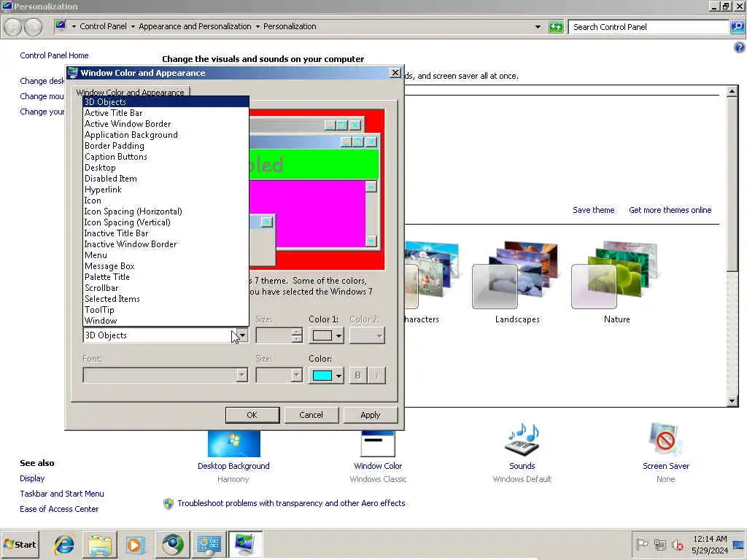Choose Scrollbar from the list

166,288
